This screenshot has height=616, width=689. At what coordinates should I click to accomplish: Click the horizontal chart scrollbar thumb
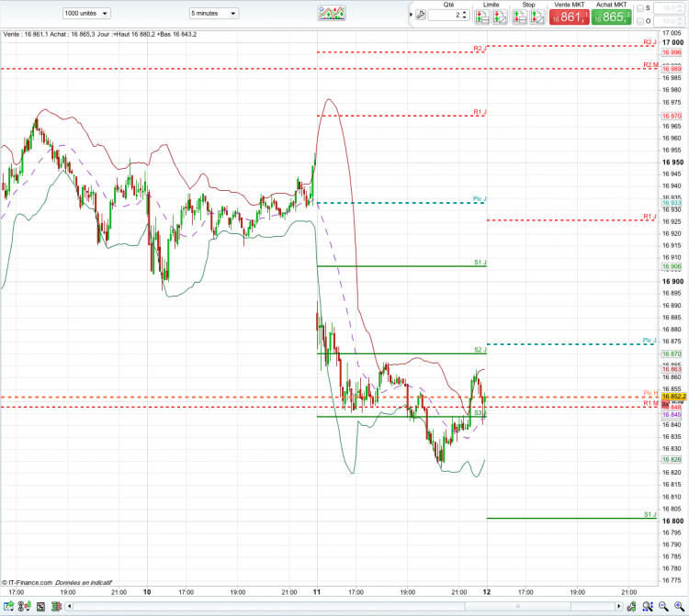click(x=517, y=606)
